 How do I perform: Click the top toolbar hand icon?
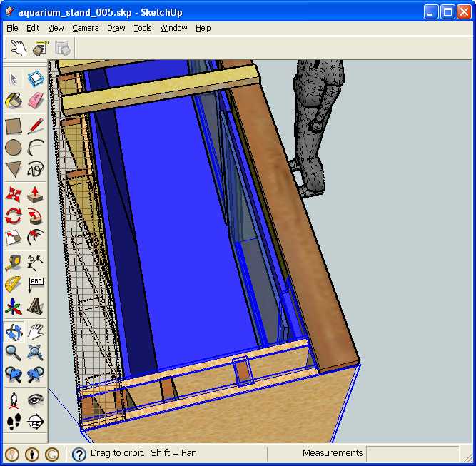pyautogui.click(x=19, y=48)
